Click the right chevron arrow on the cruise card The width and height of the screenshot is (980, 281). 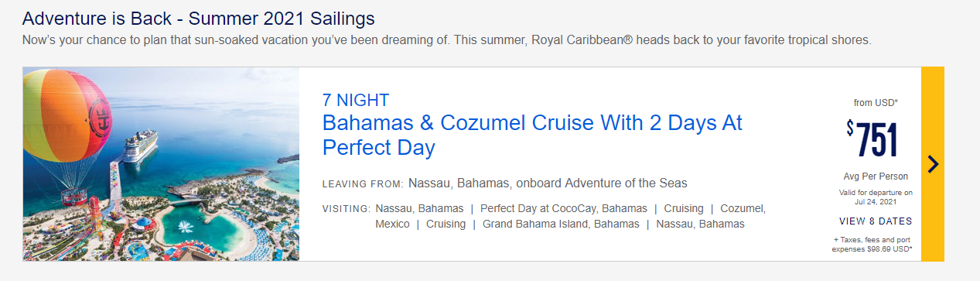(x=933, y=164)
